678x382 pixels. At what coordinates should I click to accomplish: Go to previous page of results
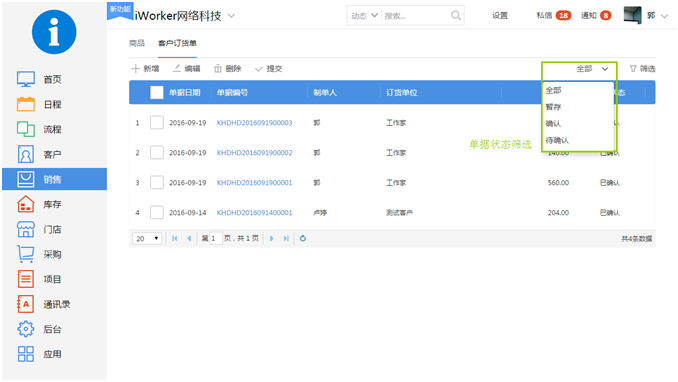[x=189, y=238]
